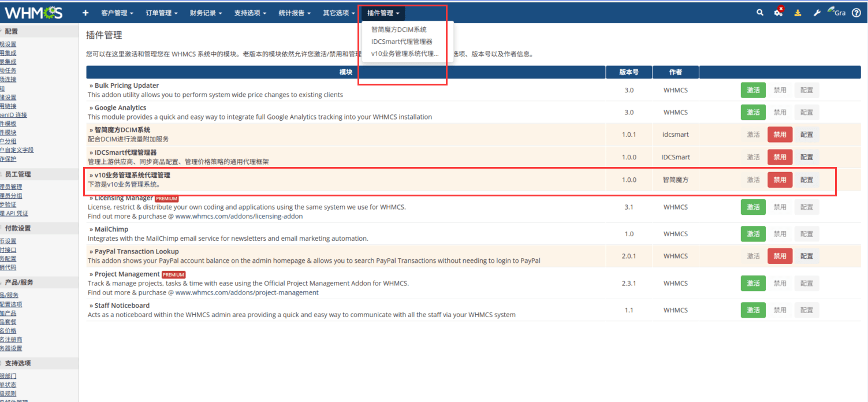Expand the 其它选项 menu
The width and height of the screenshot is (868, 402).
tap(339, 13)
